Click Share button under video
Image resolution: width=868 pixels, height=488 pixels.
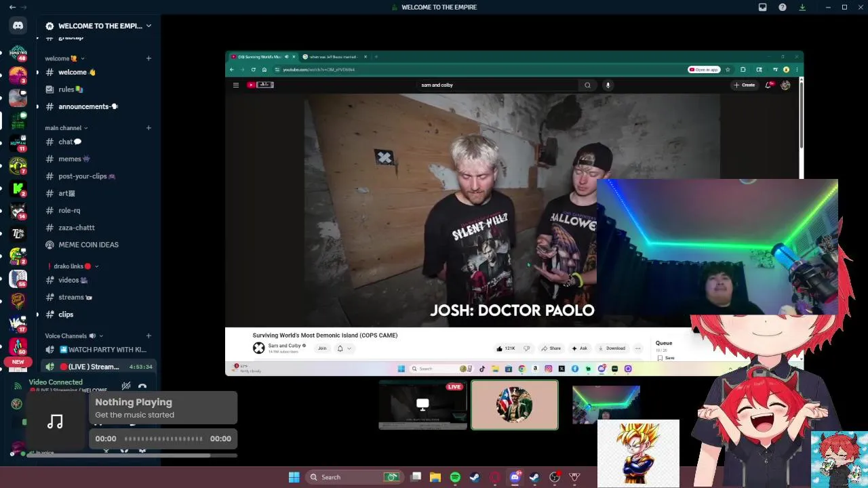551,348
